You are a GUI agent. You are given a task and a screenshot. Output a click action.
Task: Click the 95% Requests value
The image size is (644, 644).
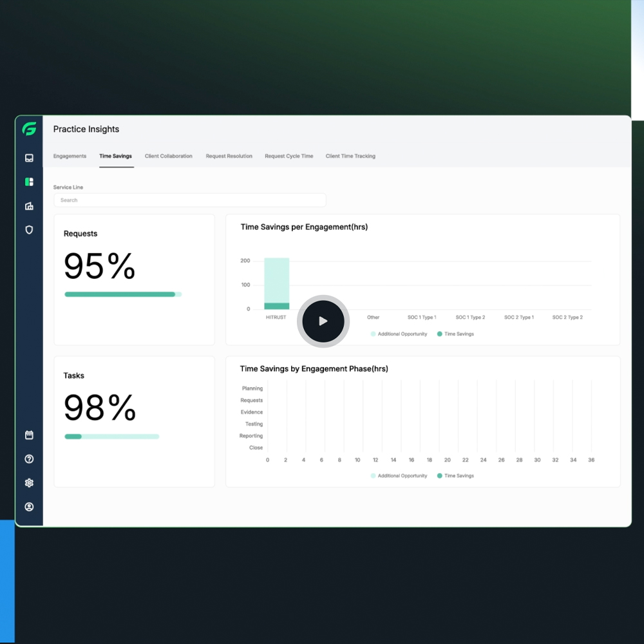[99, 266]
